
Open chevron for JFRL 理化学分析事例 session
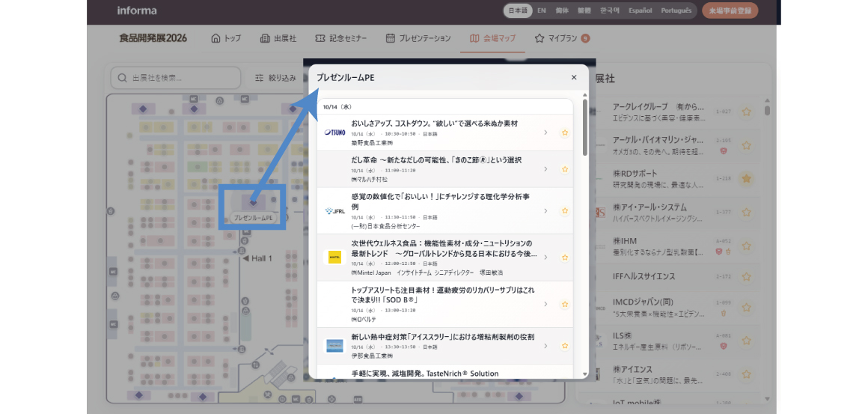(x=545, y=211)
